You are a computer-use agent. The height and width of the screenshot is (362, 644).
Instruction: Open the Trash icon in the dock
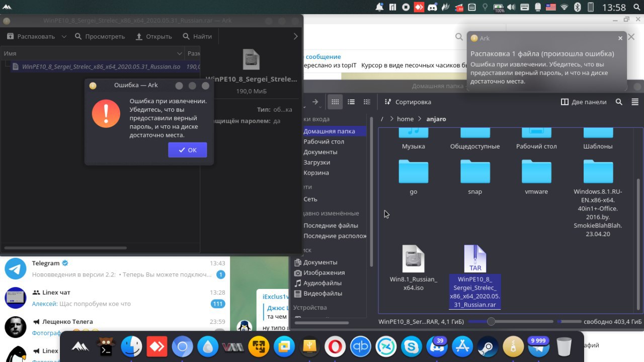[565, 347]
